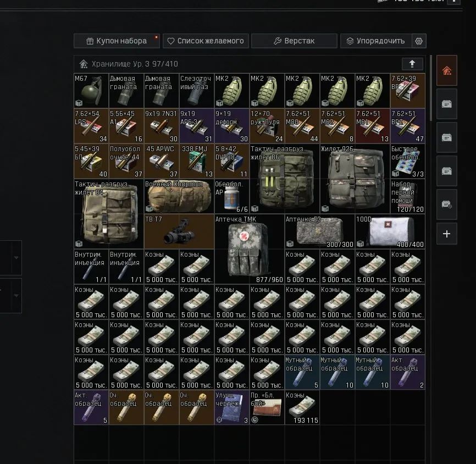Select the Слезоточивый газ grenade
Image resolution: width=476 pixels, height=464 pixels.
point(197,91)
